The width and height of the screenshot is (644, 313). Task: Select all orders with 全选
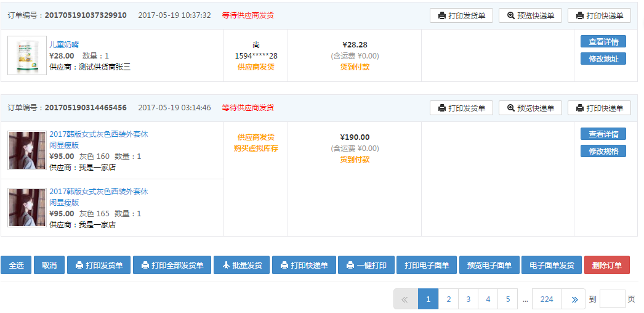point(16,265)
